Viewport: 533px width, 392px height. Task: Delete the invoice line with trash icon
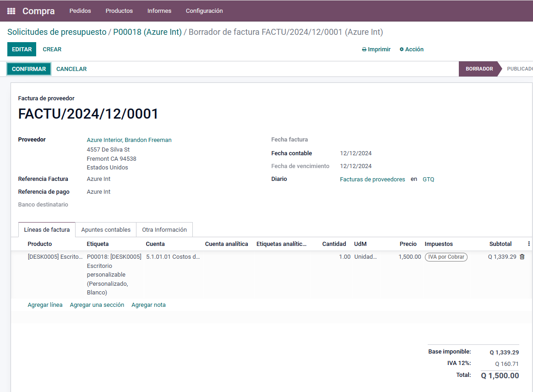point(522,257)
